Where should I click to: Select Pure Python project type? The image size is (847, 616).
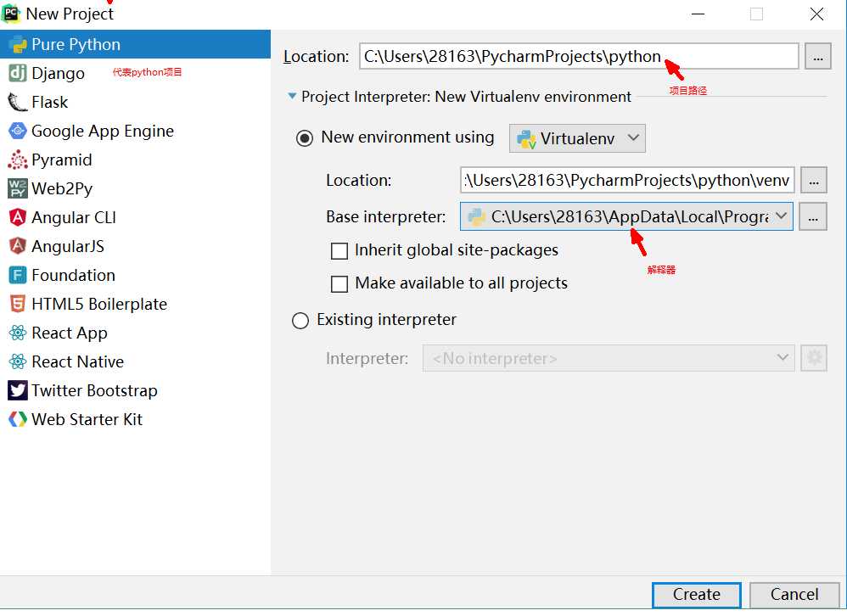pos(135,44)
